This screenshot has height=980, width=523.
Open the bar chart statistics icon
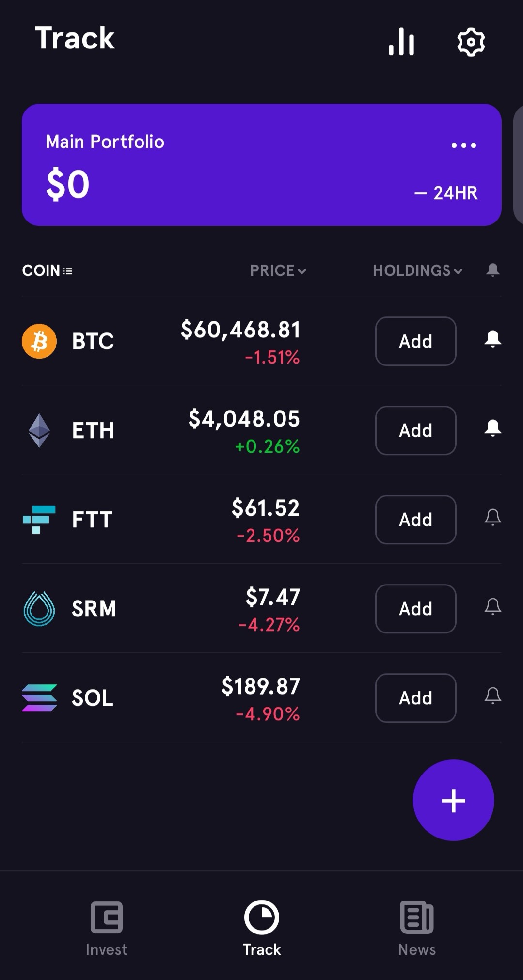(x=401, y=42)
